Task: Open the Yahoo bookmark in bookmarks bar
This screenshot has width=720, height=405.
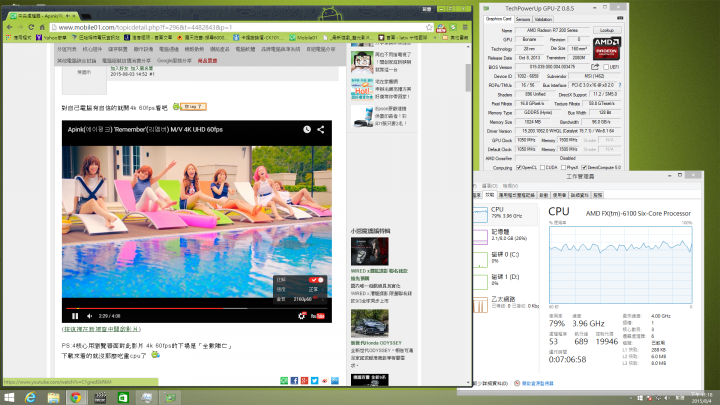Action: pos(51,38)
